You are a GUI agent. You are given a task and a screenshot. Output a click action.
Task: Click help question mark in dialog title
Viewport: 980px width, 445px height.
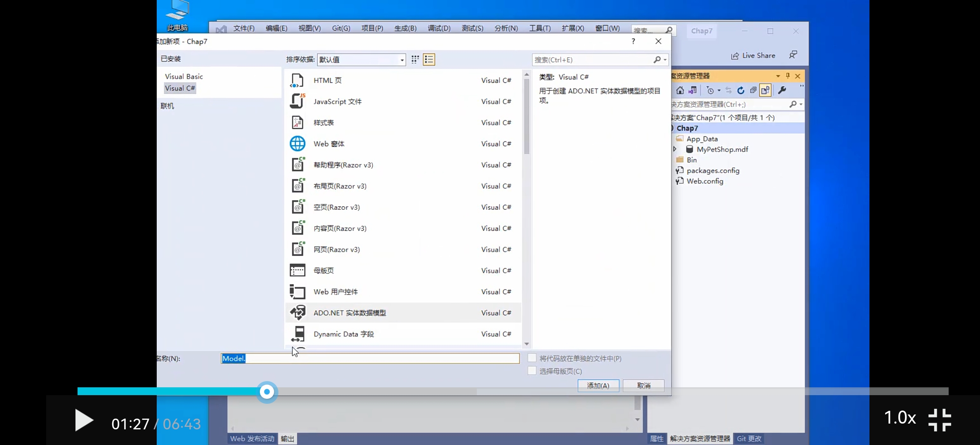pos(633,41)
